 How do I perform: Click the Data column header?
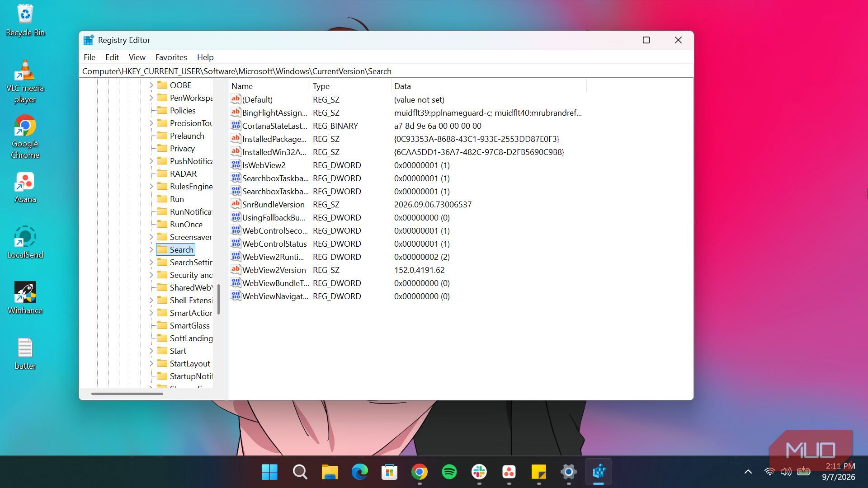click(x=489, y=86)
